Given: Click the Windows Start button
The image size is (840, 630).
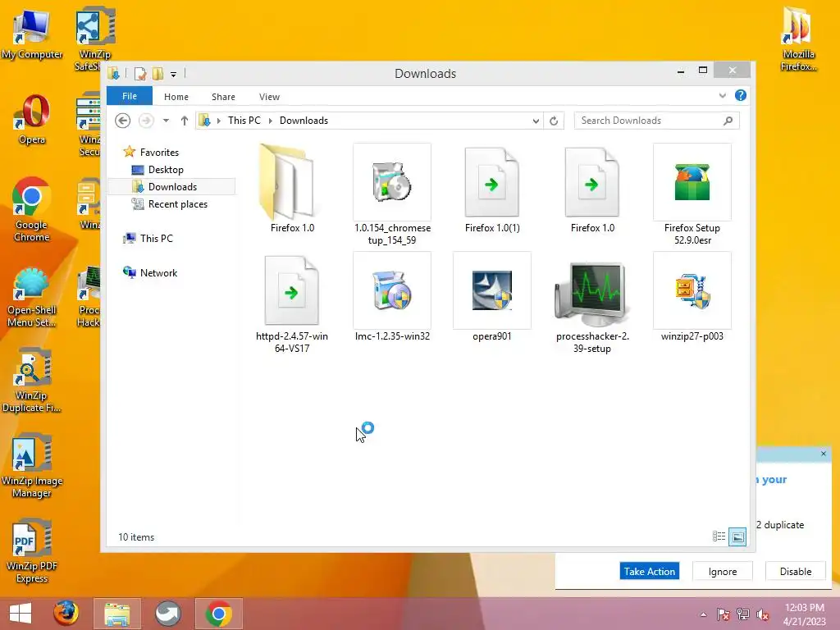Looking at the screenshot, I should pos(21,614).
